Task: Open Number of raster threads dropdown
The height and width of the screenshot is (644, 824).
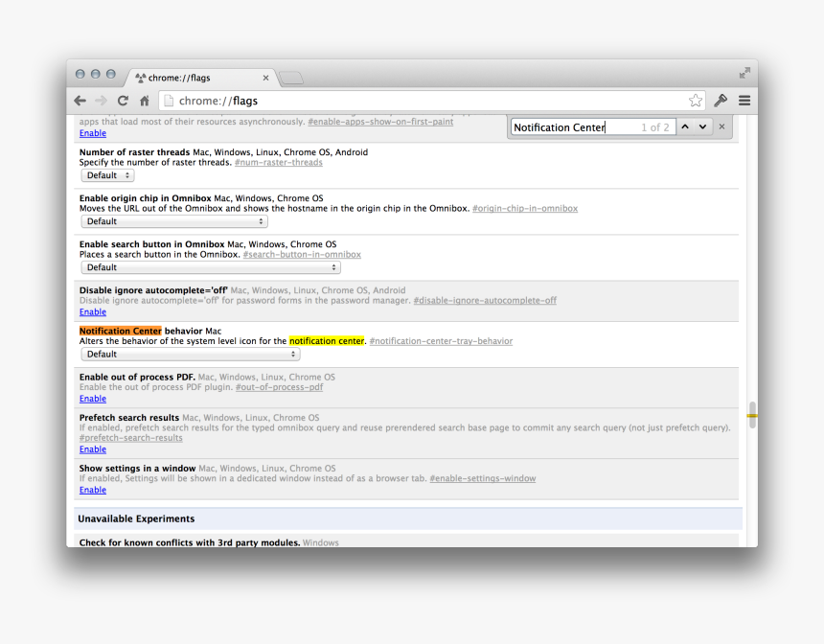Action: (107, 175)
